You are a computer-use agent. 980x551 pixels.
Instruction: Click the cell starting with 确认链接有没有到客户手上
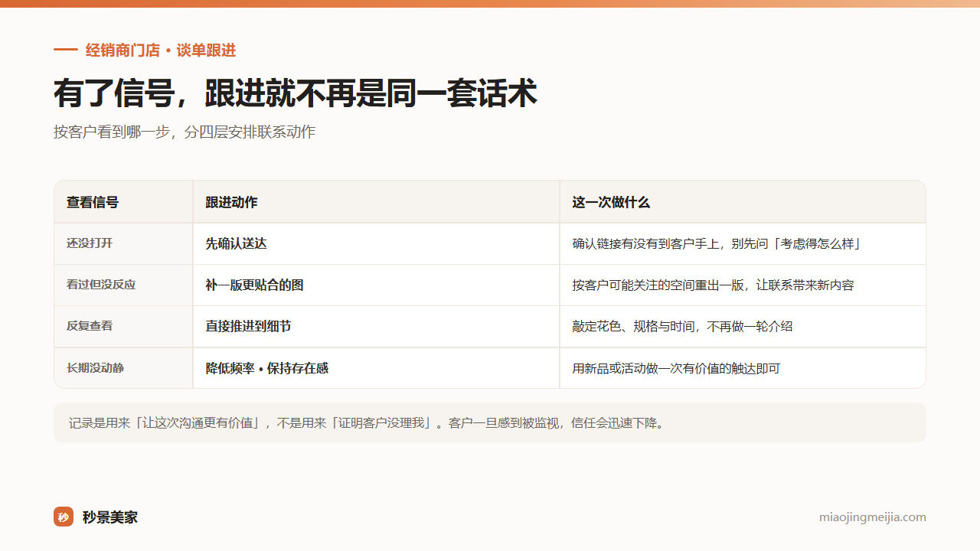pos(743,243)
